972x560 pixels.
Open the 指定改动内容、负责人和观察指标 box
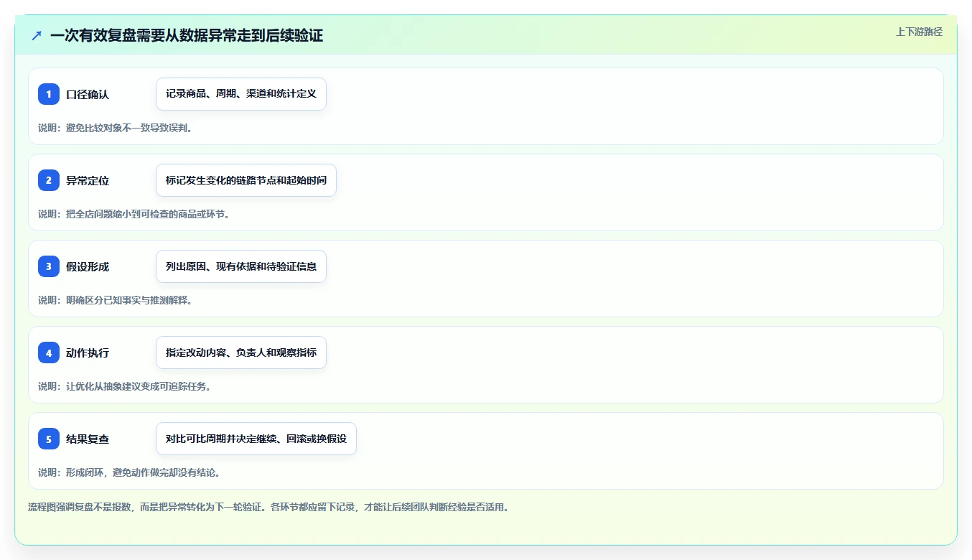pyautogui.click(x=241, y=353)
